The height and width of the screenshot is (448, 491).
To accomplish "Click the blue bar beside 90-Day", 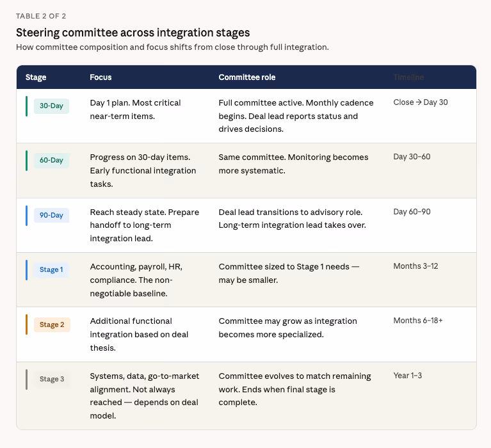I will click(27, 216).
